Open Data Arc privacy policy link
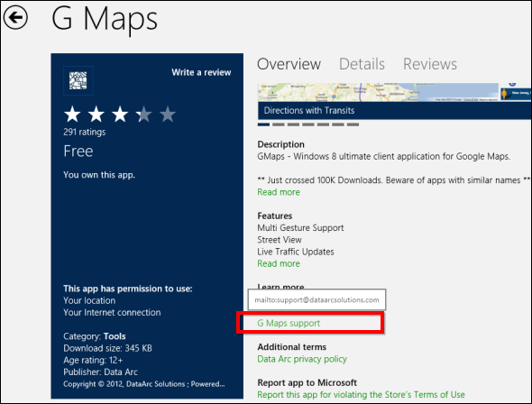Image resolution: width=532 pixels, height=404 pixels. click(302, 359)
